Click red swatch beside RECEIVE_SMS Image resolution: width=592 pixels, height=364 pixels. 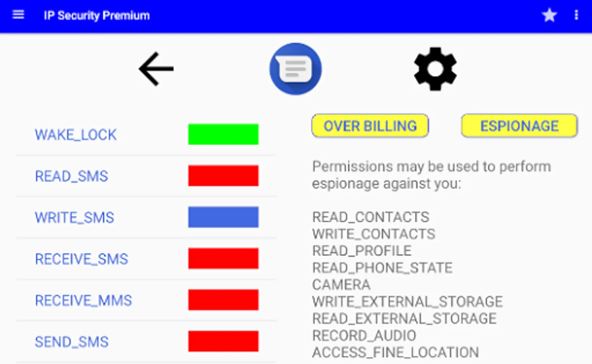coord(223,258)
